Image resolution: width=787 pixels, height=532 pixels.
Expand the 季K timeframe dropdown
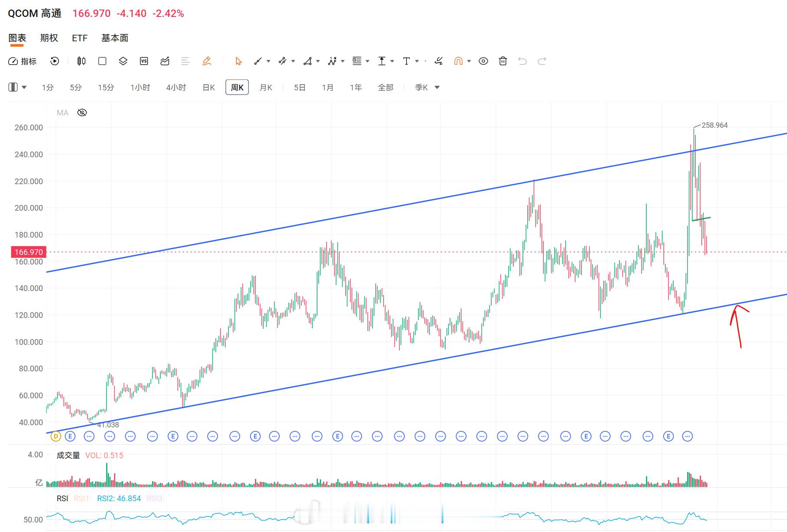click(437, 88)
